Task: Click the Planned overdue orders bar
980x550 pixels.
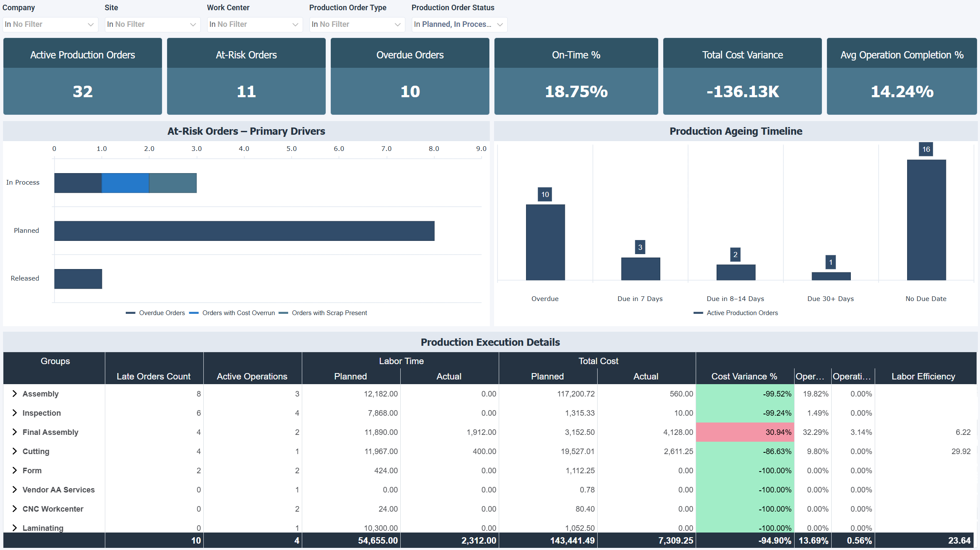Action: [x=244, y=231]
